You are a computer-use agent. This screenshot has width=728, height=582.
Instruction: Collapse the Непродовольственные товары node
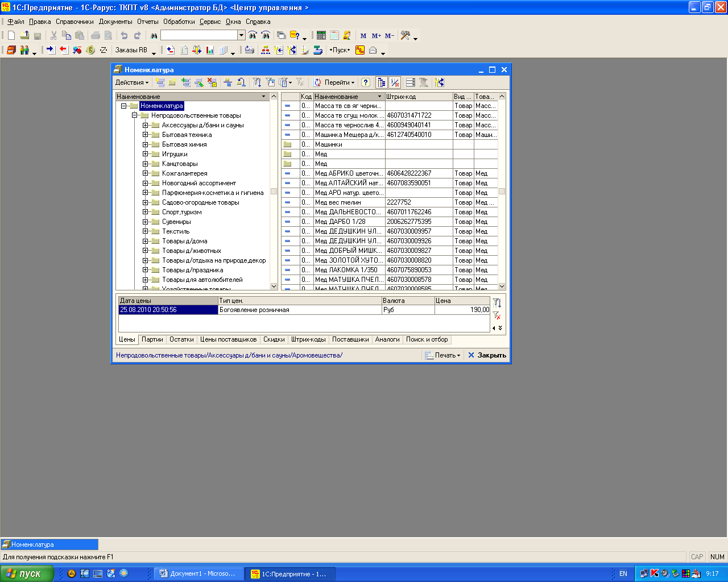point(134,115)
